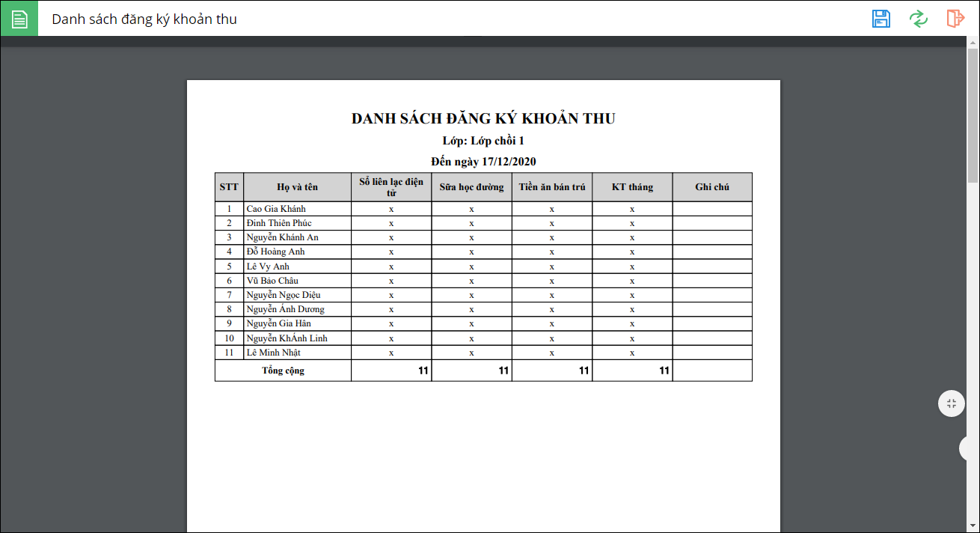980x533 pixels.
Task: Select the name "Đinh Thiên Phúc"
Action: pos(279,223)
